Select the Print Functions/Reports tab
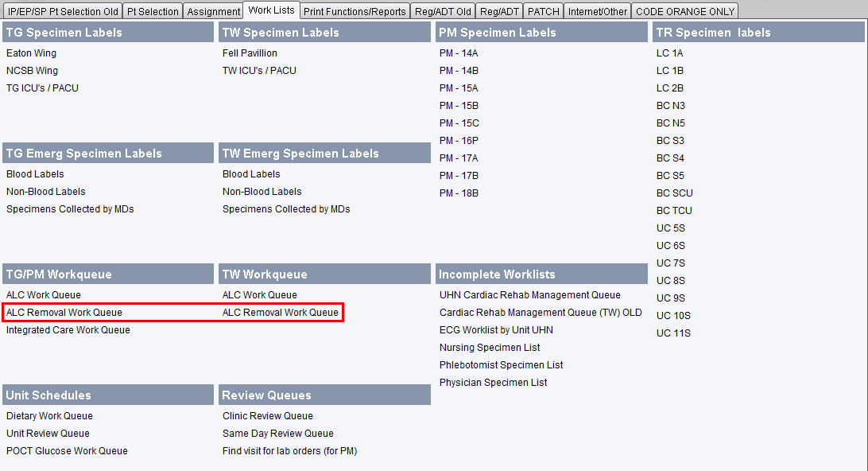868x471 pixels. click(355, 11)
